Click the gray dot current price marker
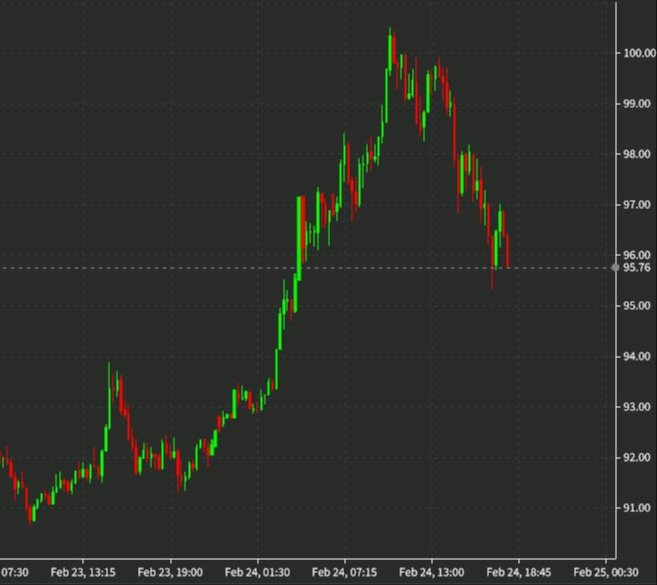 pyautogui.click(x=615, y=268)
